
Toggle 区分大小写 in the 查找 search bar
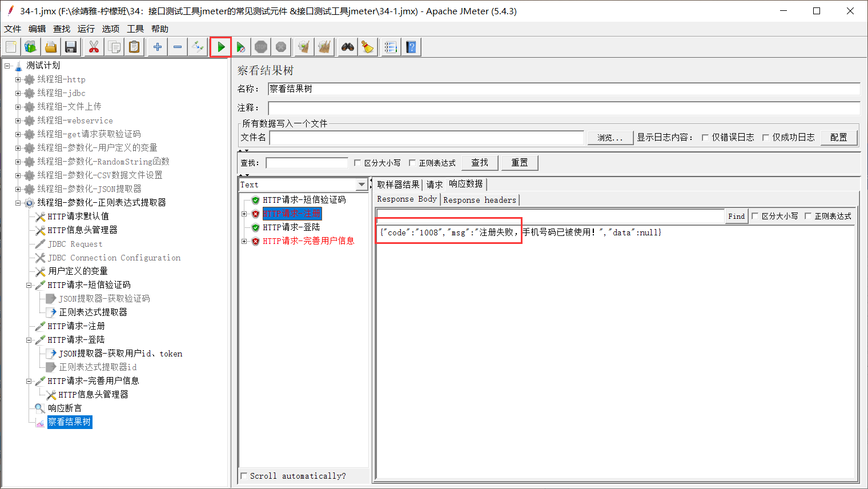point(357,163)
